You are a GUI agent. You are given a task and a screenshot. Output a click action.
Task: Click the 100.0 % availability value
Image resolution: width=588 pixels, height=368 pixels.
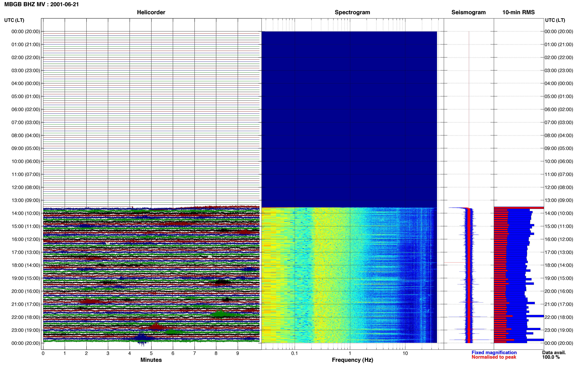(551, 357)
